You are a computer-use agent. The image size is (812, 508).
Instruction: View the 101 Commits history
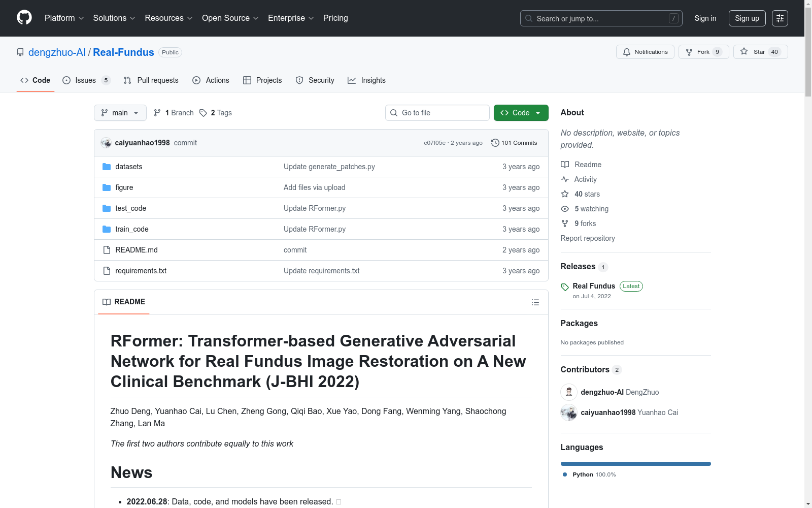click(514, 143)
